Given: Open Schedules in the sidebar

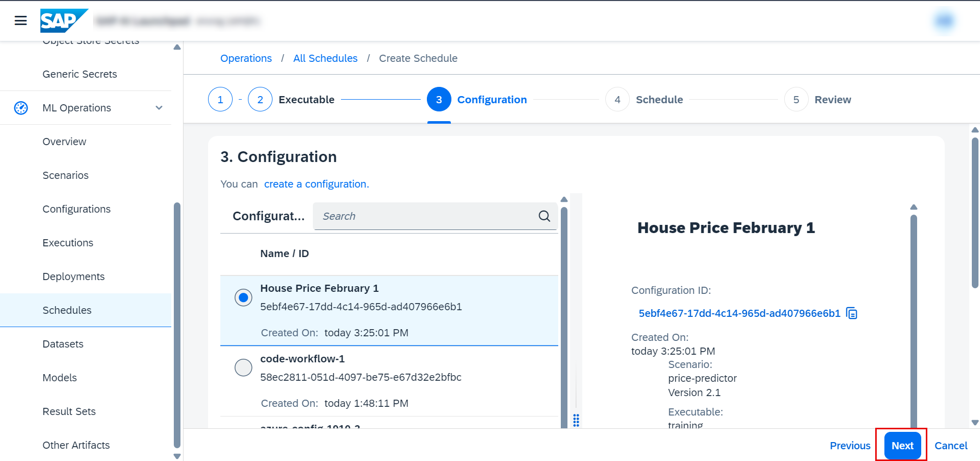Looking at the screenshot, I should (x=67, y=310).
